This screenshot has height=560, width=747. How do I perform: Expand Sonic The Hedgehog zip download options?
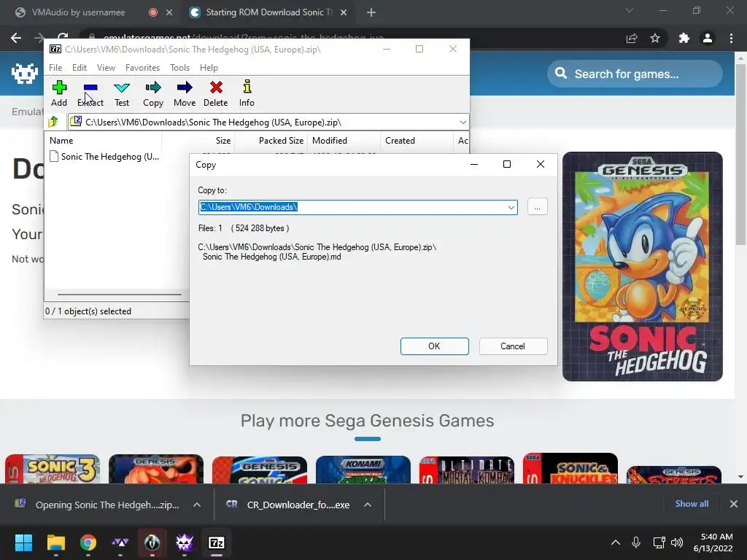coord(197,505)
